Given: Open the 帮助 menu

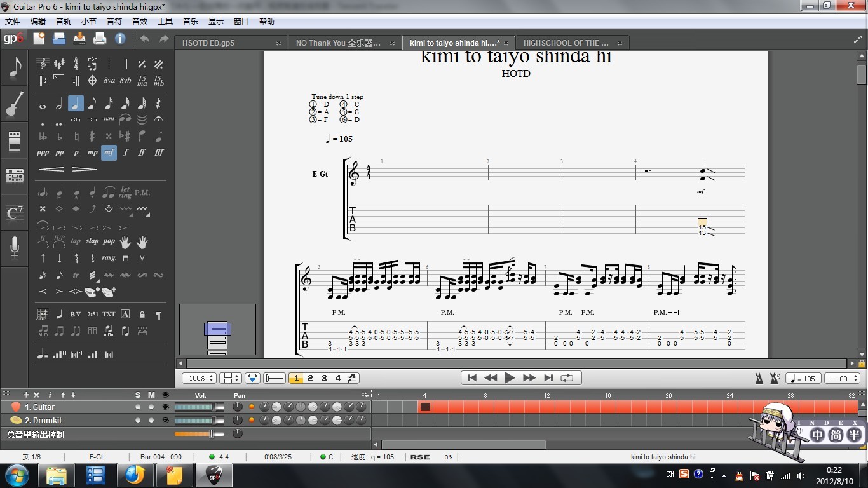Looking at the screenshot, I should [267, 21].
